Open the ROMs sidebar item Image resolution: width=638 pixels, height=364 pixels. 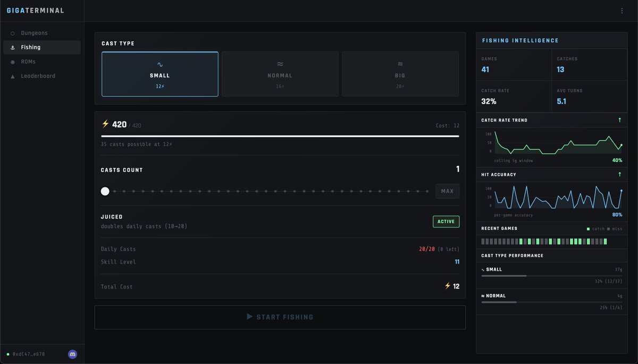[x=42, y=62]
